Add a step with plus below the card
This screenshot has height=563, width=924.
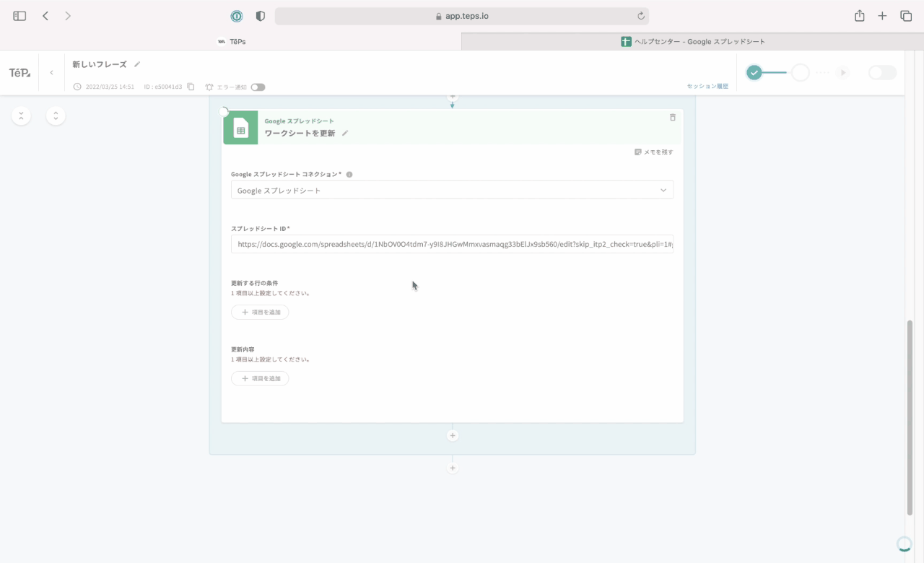coord(453,435)
